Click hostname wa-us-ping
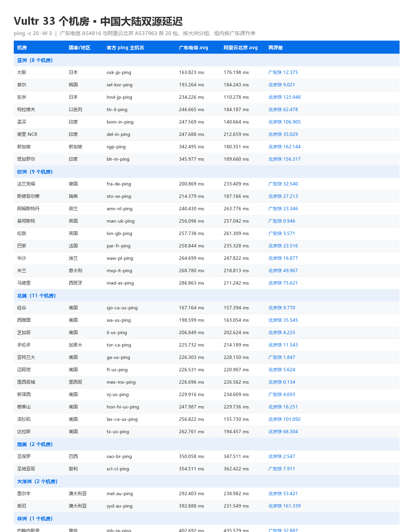This screenshot has width=413, height=532. click(x=119, y=320)
